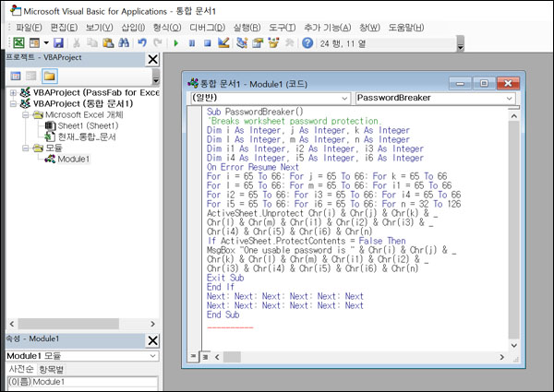Save the project using the floppy disk icon

pos(58,43)
